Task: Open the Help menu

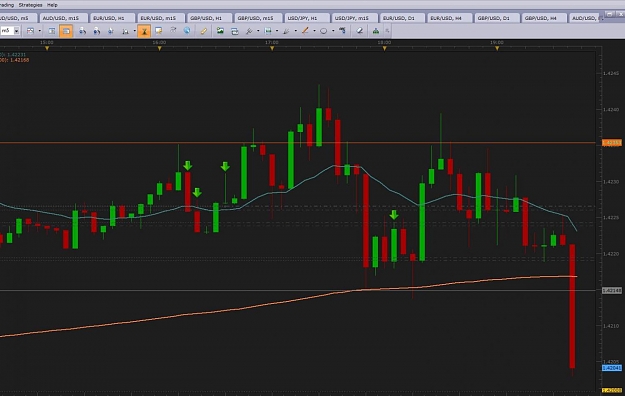Action: pos(52,5)
